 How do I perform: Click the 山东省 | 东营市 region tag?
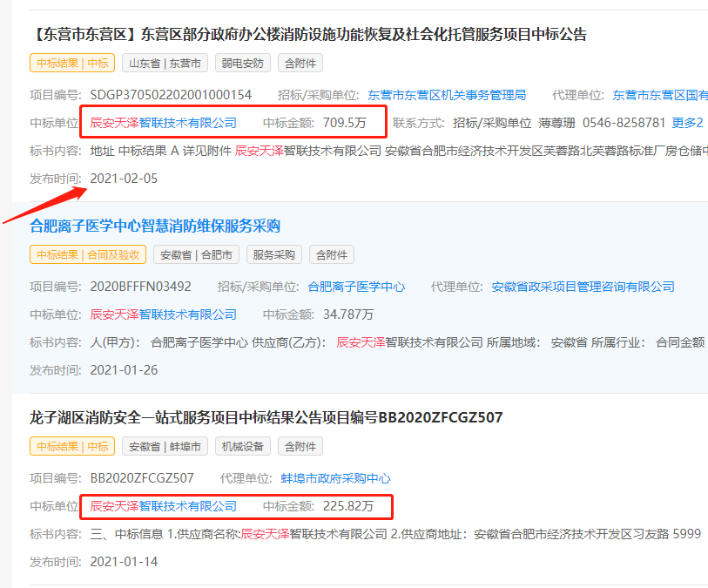165,64
